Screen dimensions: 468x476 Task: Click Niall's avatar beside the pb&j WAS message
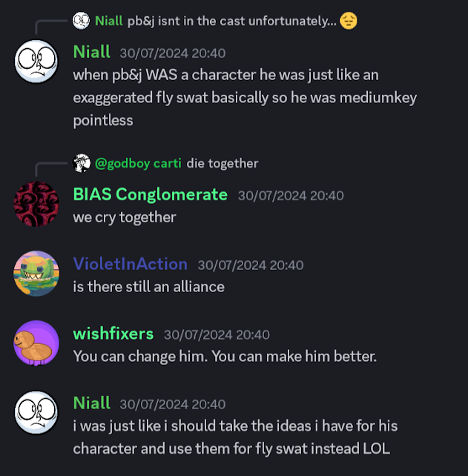pyautogui.click(x=36, y=62)
